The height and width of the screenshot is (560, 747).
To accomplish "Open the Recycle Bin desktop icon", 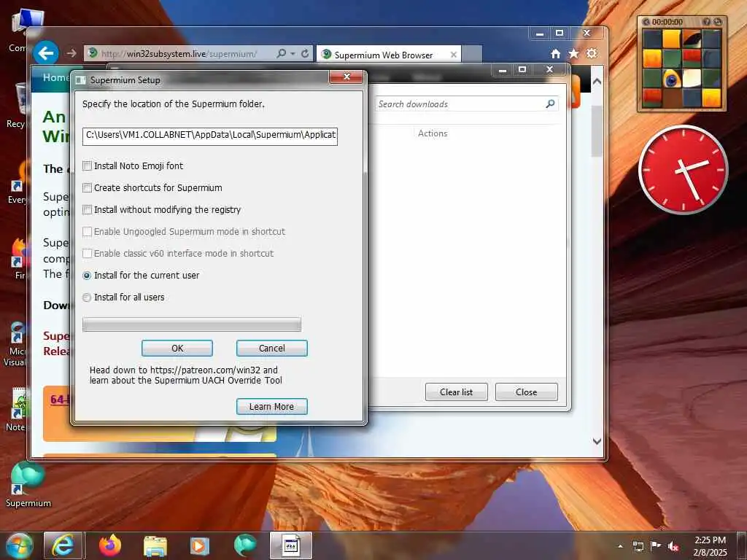I will point(19,106).
